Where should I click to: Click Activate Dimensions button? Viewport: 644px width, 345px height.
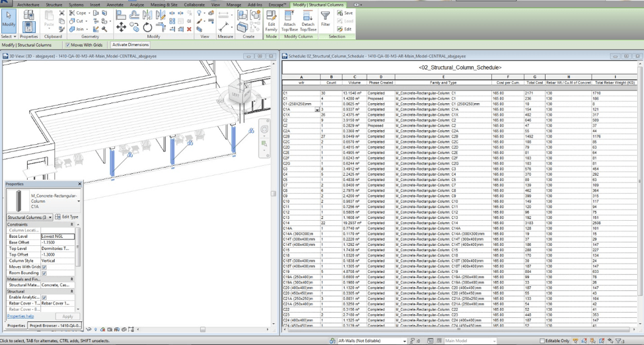(130, 45)
